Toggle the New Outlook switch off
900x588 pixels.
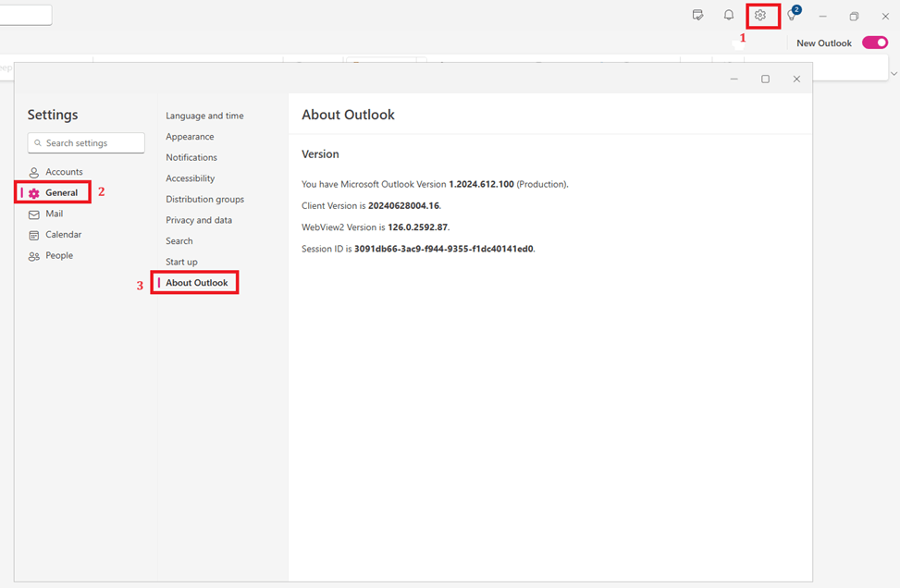point(875,43)
